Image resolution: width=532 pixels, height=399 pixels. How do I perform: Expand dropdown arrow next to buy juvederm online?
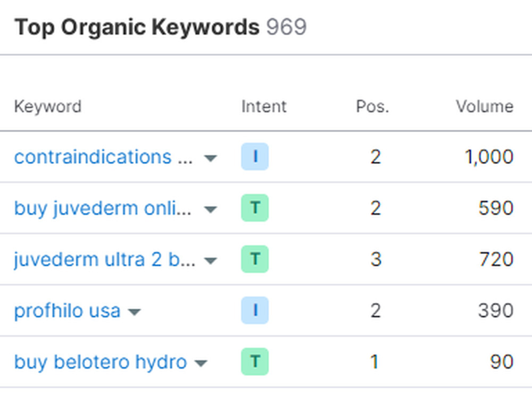(x=211, y=209)
